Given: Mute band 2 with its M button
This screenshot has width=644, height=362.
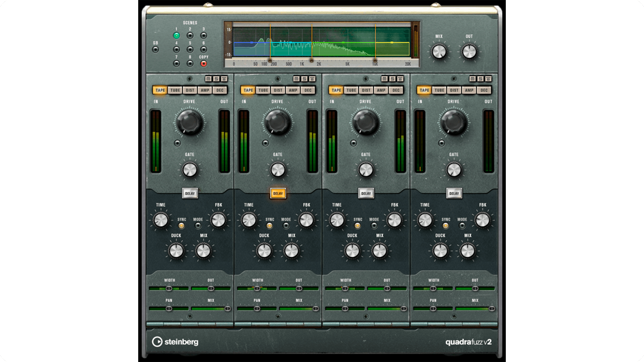Looking at the screenshot, I should coord(296,79).
